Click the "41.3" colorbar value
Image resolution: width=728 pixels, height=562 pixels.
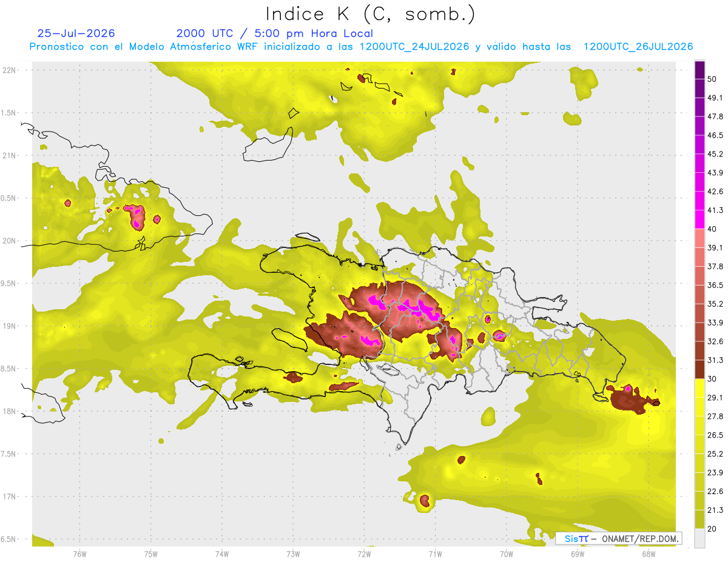click(716, 211)
